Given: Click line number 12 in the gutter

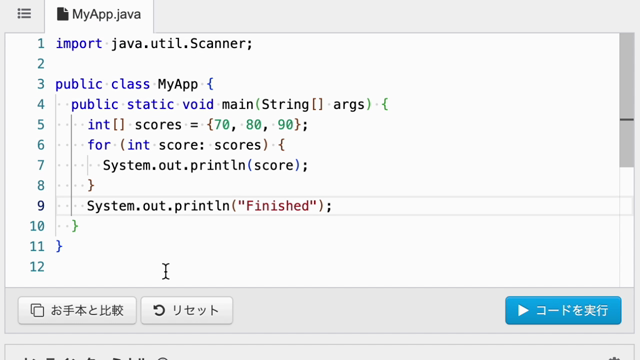Looking at the screenshot, I should 37,267.
